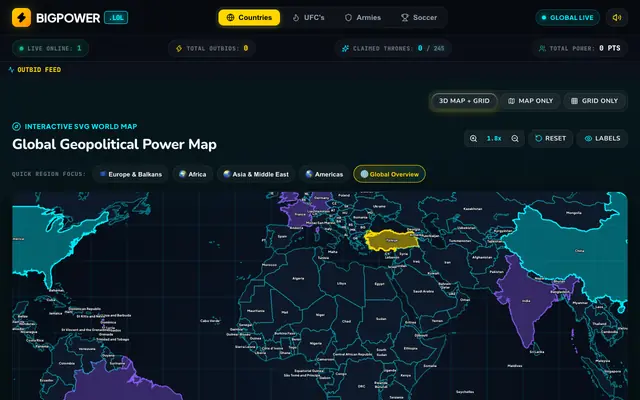The image size is (640, 400).
Task: Select purple India on the map
Action: 526,301
